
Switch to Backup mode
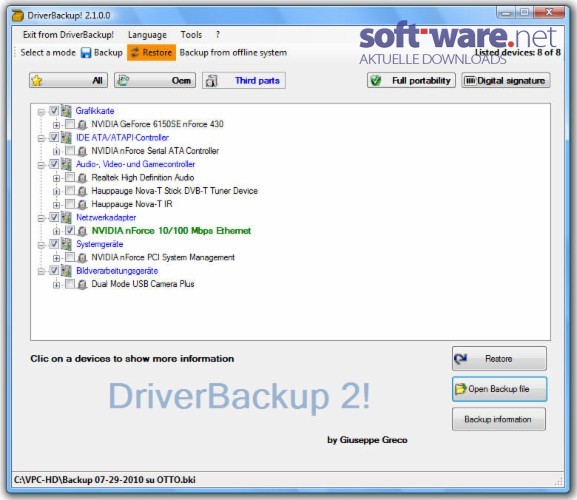102,53
